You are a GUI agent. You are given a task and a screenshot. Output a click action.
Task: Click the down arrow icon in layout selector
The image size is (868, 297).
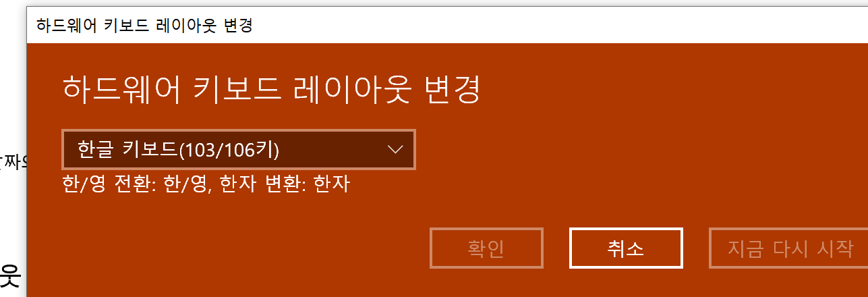pos(396,150)
